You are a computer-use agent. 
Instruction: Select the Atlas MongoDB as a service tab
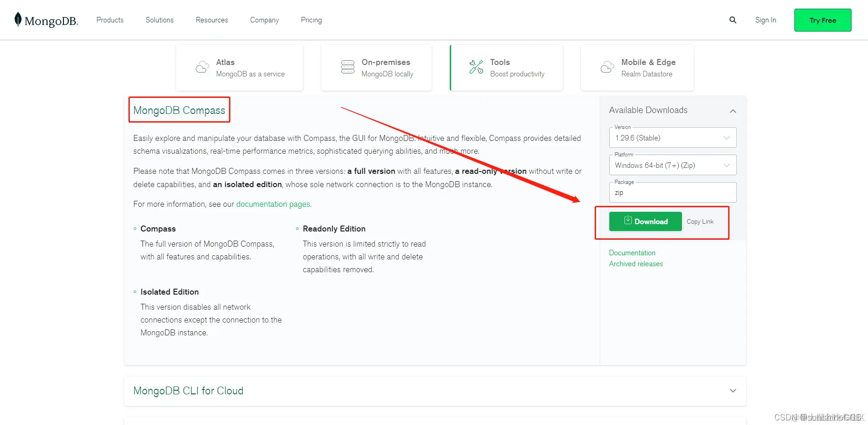click(240, 68)
